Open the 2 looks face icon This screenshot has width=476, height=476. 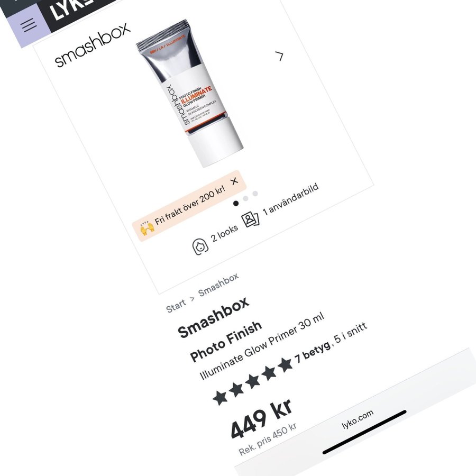(x=200, y=246)
